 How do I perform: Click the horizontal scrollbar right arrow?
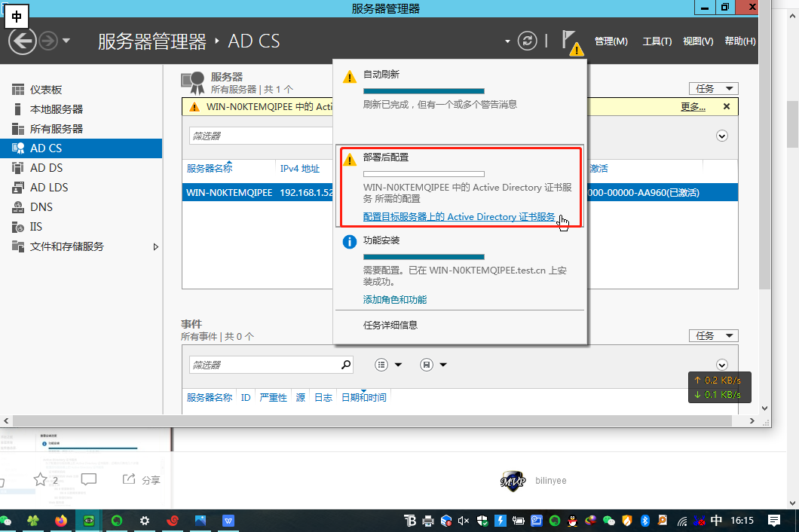click(x=752, y=421)
